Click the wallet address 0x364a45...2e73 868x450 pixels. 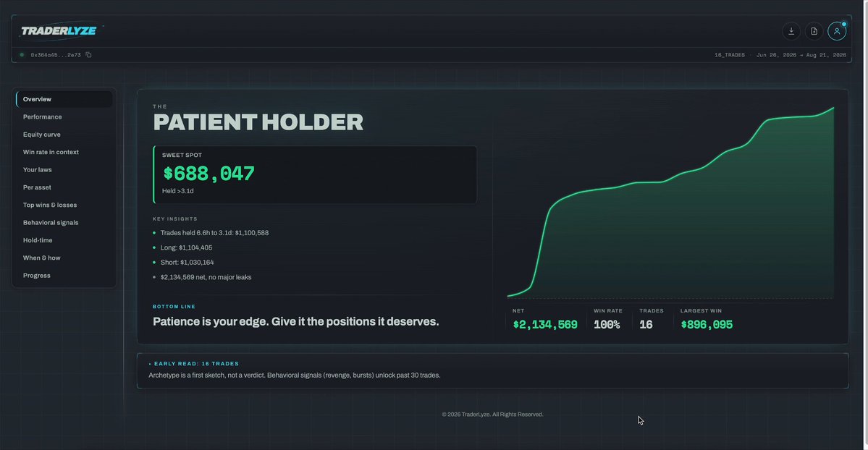55,55
